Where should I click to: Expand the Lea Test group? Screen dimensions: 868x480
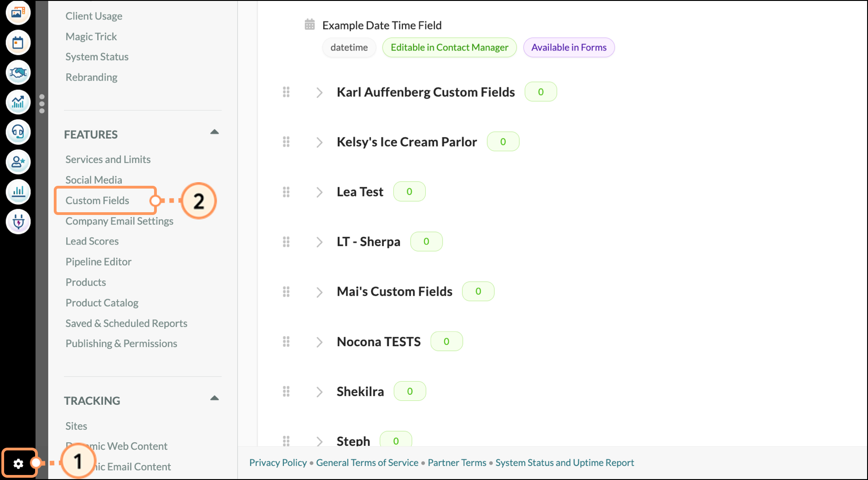click(x=320, y=192)
